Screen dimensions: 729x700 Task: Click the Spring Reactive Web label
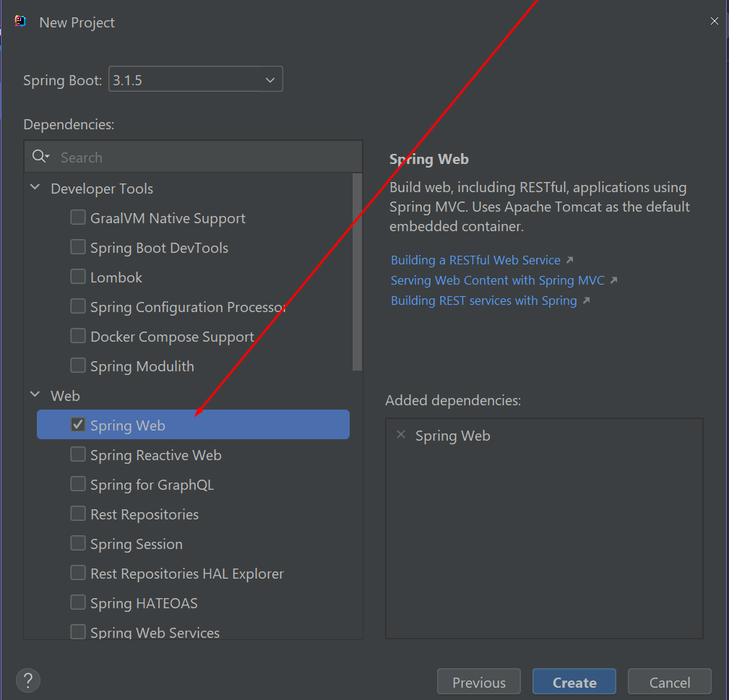click(156, 456)
